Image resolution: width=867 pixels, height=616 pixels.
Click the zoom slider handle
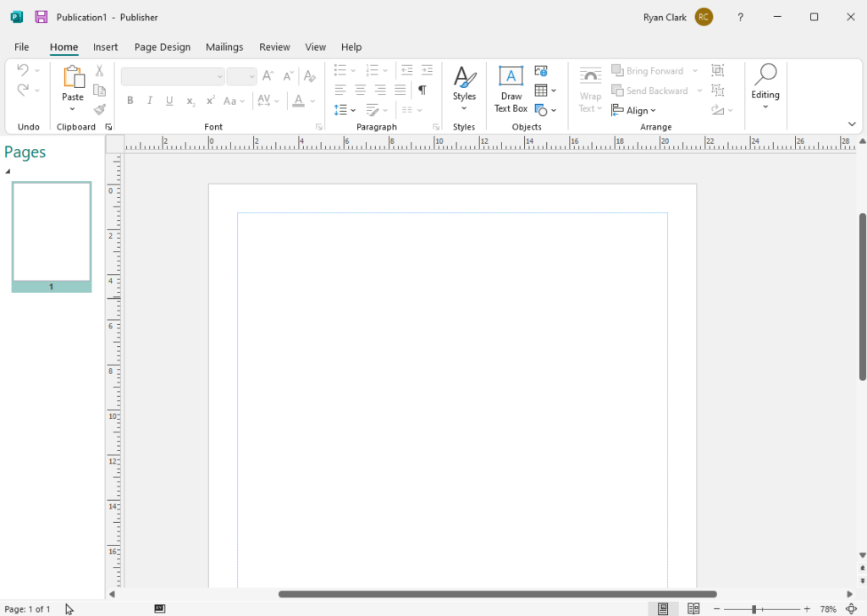[754, 609]
